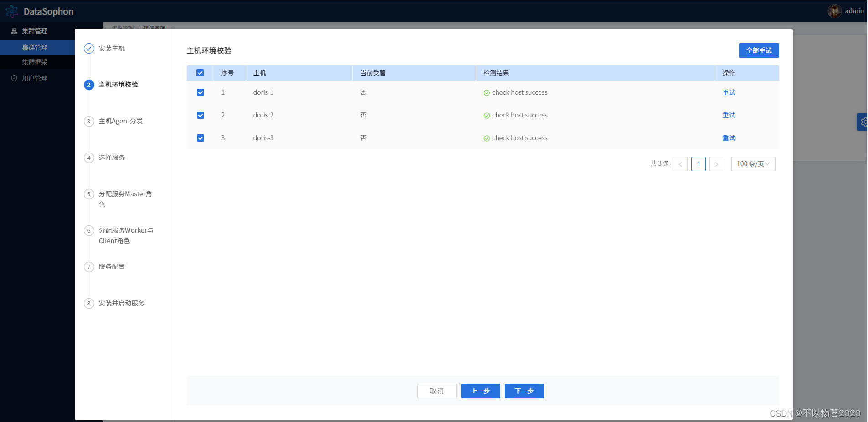Image resolution: width=868 pixels, height=422 pixels.
Task: Click step 7 circle 服务配置
Action: [x=89, y=267]
